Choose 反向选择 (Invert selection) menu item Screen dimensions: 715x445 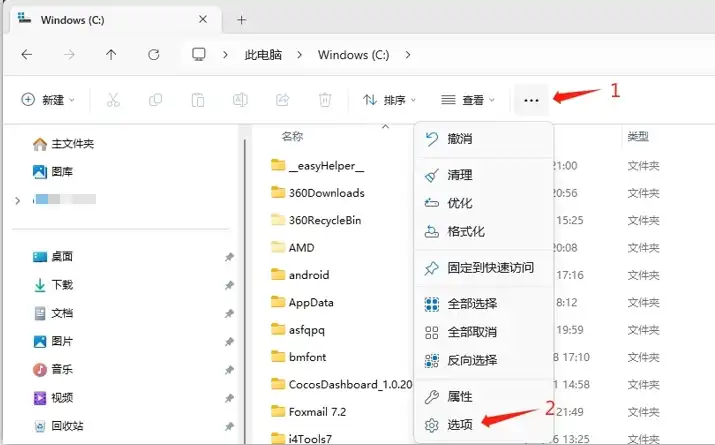484,360
